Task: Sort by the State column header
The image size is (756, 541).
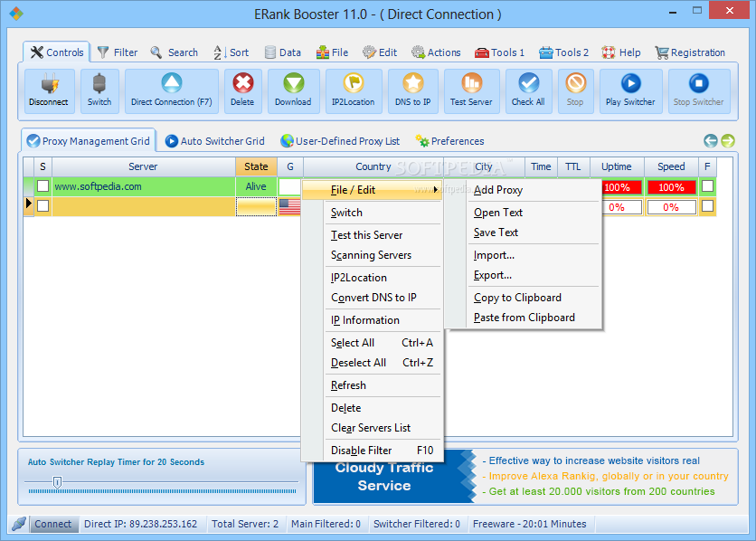Action: (256, 166)
